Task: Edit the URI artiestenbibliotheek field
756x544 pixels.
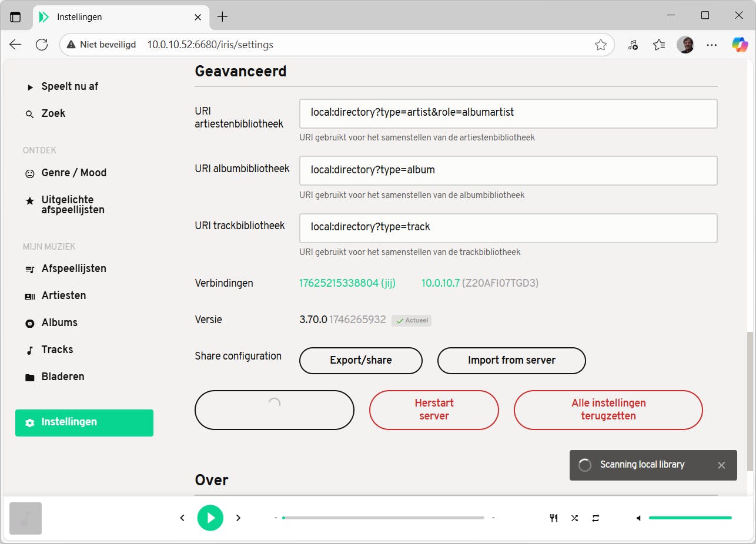Action: point(509,113)
